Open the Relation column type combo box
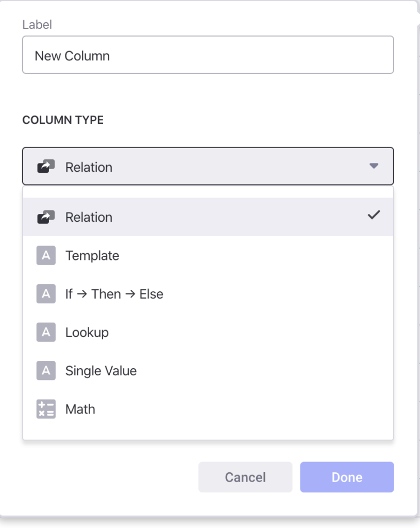Screen dimensions: 420x528 coord(208,166)
